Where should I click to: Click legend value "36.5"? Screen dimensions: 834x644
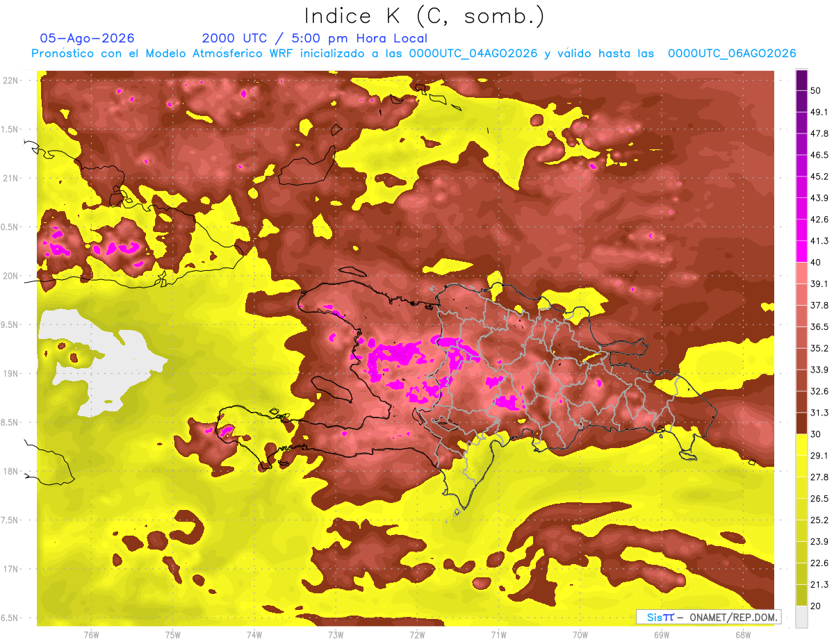pos(819,327)
